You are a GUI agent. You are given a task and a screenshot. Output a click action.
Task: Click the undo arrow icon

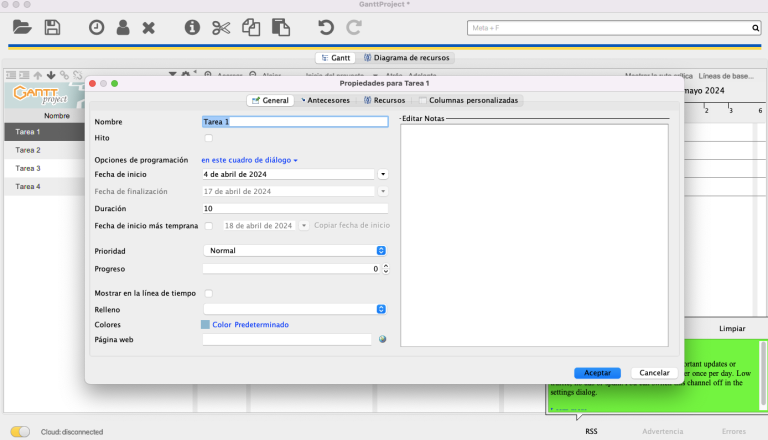coord(325,28)
